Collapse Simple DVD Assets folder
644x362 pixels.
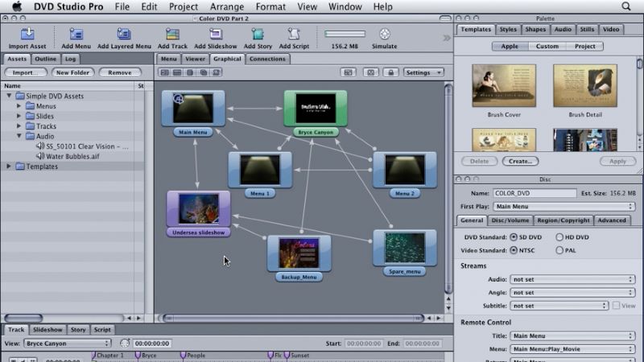(9, 96)
